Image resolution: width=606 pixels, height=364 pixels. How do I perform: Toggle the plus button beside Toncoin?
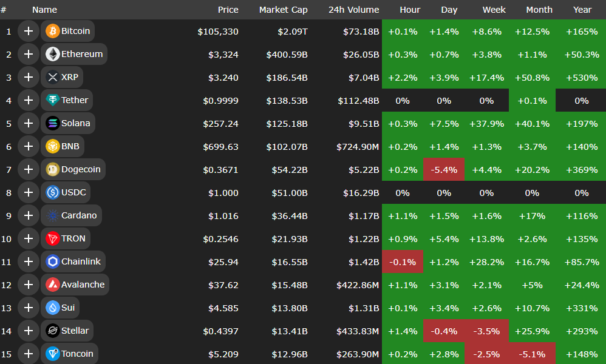(x=28, y=354)
